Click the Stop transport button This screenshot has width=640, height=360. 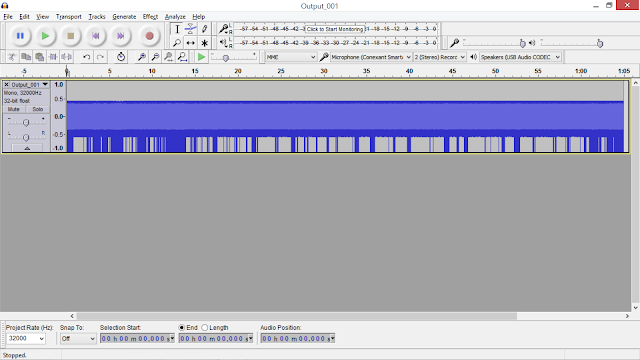71,36
